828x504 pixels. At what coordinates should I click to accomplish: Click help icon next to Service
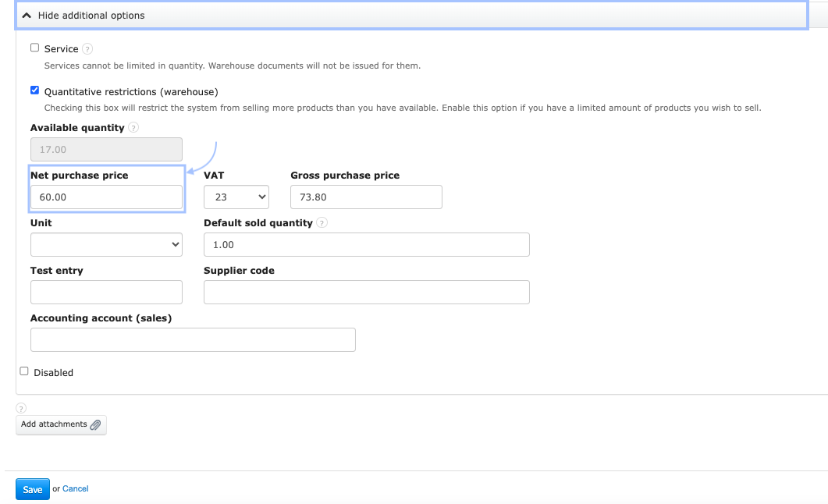pyautogui.click(x=87, y=49)
